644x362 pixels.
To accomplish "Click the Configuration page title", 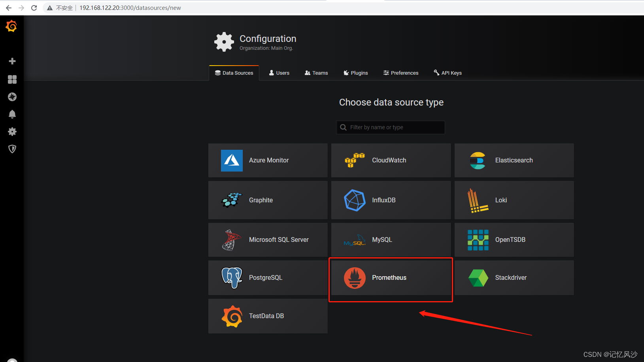I will click(x=268, y=39).
